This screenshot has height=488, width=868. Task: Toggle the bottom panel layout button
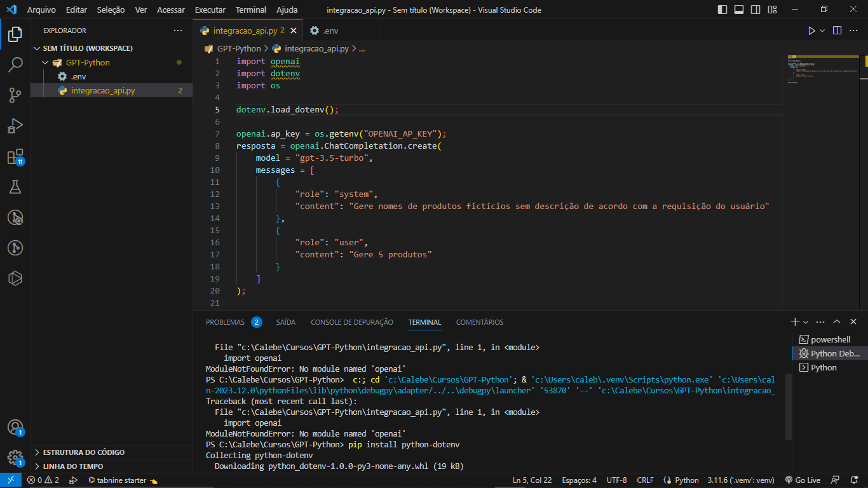739,10
